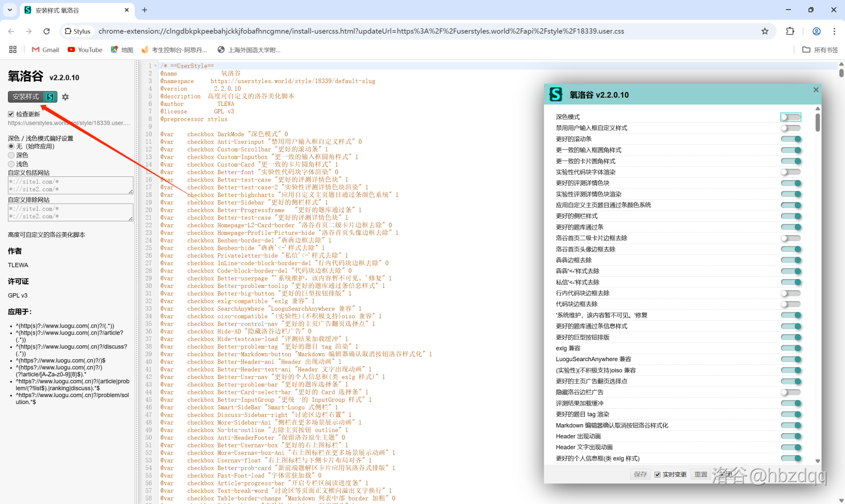Viewport: 845px width, 504px height.
Task: Open the Chrome three-dot menu
Action: pyautogui.click(x=834, y=31)
